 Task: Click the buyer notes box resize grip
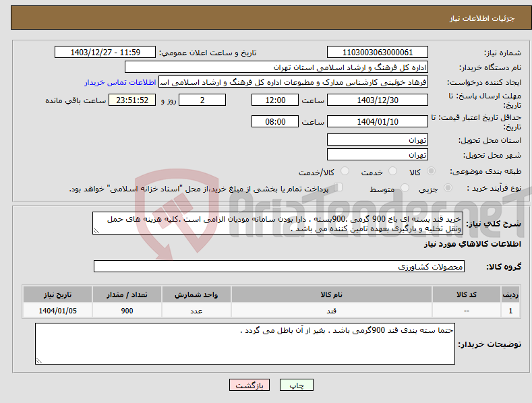(x=39, y=361)
